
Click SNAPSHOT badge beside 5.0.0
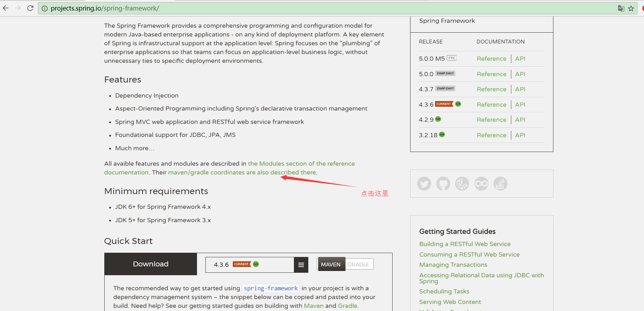(x=445, y=73)
